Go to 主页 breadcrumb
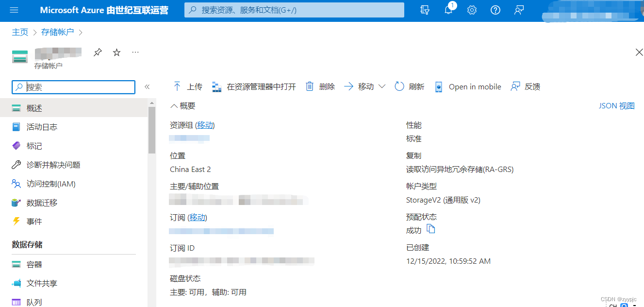Screen dimensions: 644x307 20,32
